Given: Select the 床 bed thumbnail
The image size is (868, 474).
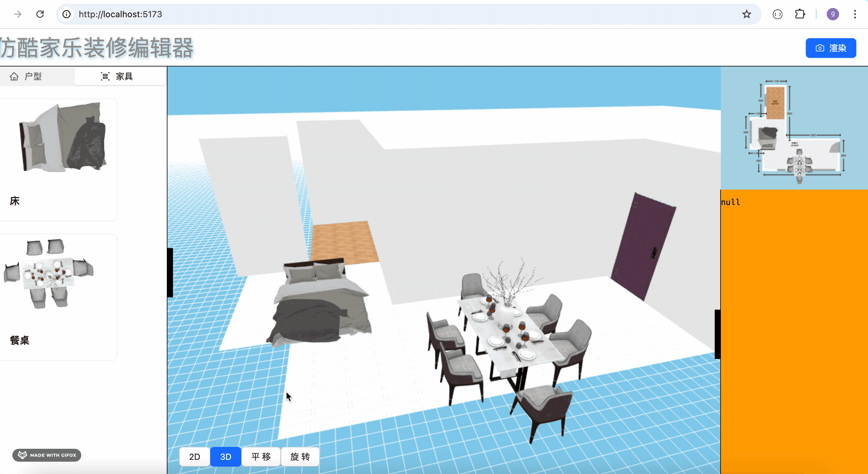Looking at the screenshot, I should 63,137.
